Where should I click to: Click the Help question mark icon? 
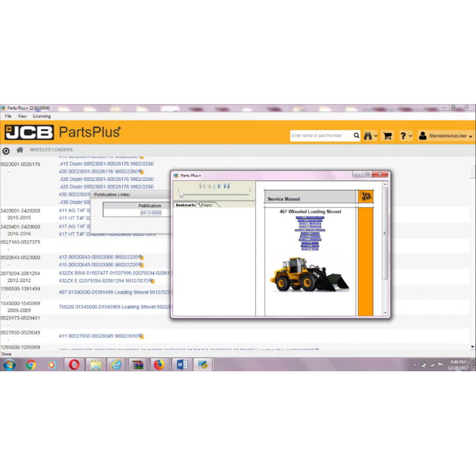[403, 136]
